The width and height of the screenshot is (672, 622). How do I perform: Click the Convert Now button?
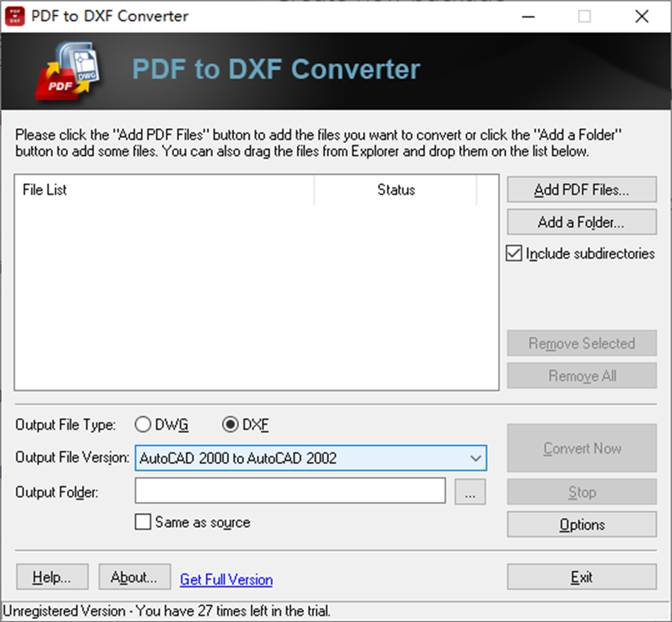coord(581,448)
